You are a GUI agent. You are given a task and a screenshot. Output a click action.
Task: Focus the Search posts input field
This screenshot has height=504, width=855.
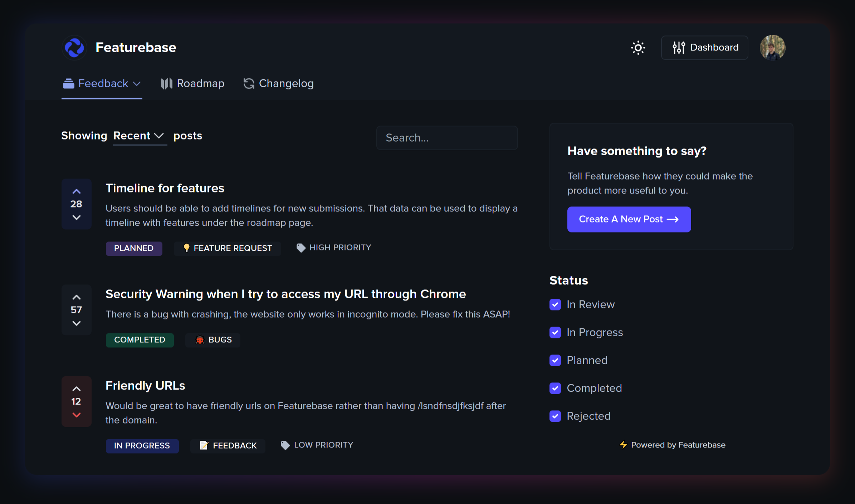coord(447,138)
